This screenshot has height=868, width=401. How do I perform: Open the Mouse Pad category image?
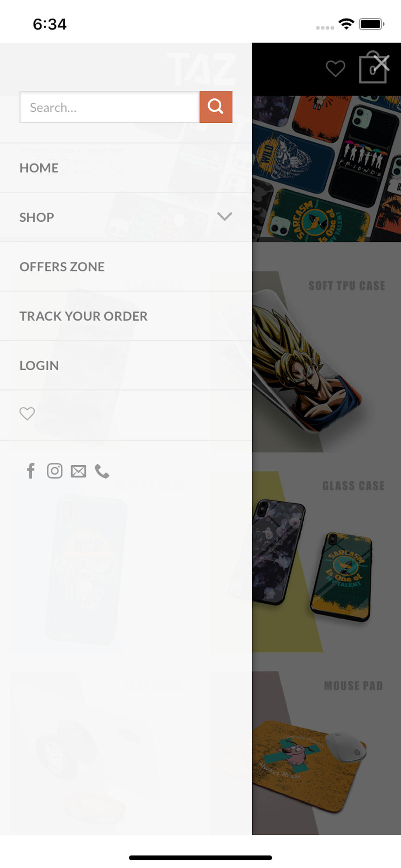[x=326, y=753]
